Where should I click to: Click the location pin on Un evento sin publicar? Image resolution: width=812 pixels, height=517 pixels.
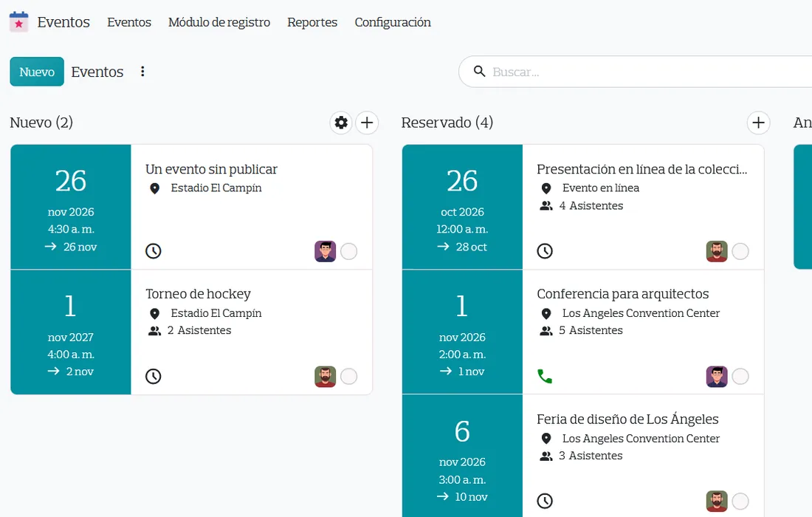[154, 188]
